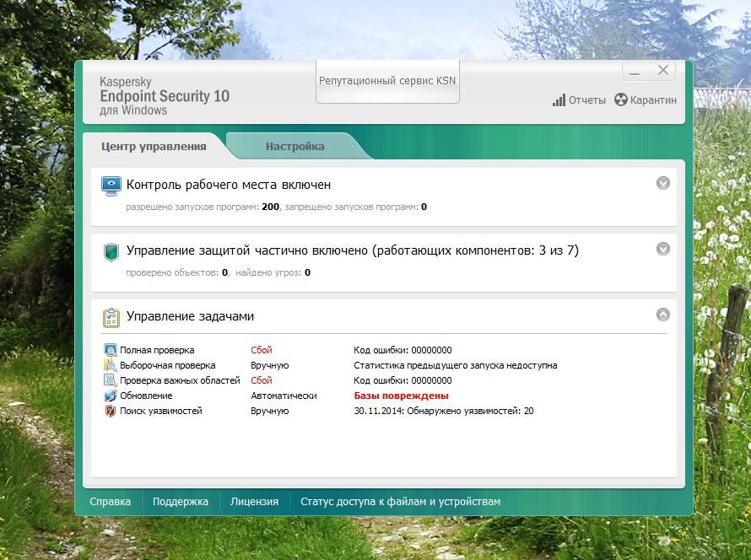Click error code beside Полная проверка
This screenshot has height=560, width=751.
click(x=403, y=350)
